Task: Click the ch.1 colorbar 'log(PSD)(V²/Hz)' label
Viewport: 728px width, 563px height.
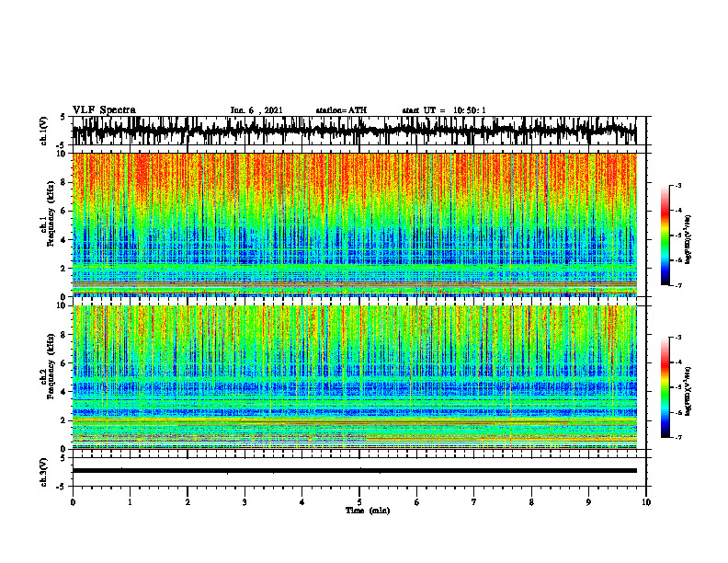Action: tap(688, 240)
